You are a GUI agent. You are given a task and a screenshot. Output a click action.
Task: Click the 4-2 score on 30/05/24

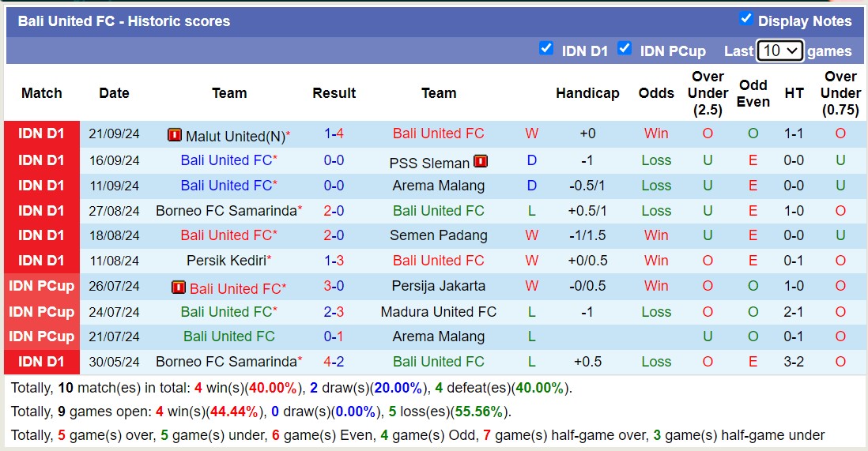334,362
